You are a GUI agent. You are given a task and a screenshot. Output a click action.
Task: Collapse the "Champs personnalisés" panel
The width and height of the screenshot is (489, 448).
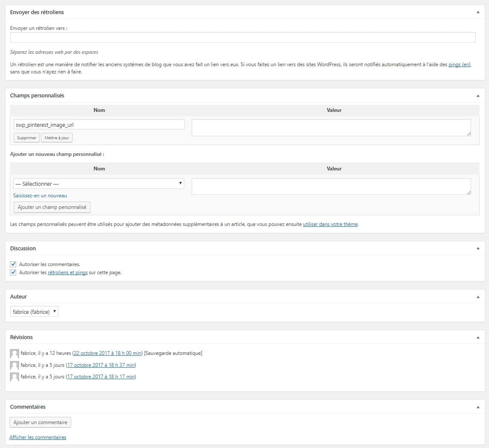(478, 95)
